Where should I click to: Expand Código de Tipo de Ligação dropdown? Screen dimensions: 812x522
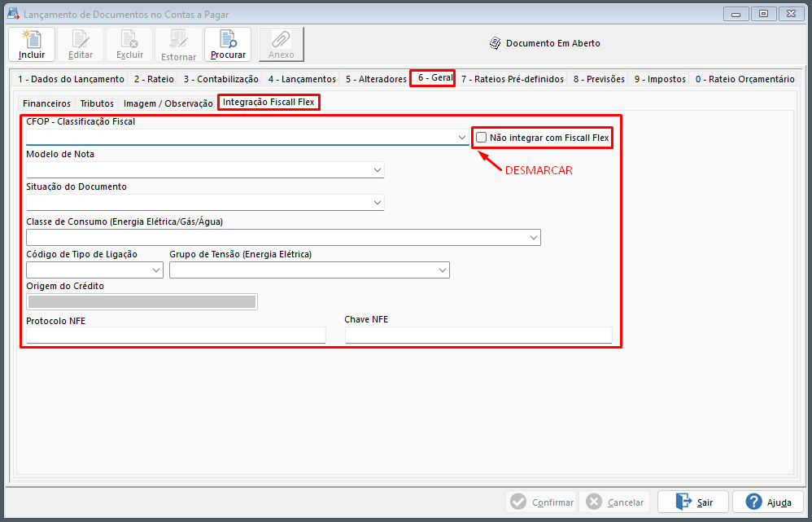(x=156, y=270)
